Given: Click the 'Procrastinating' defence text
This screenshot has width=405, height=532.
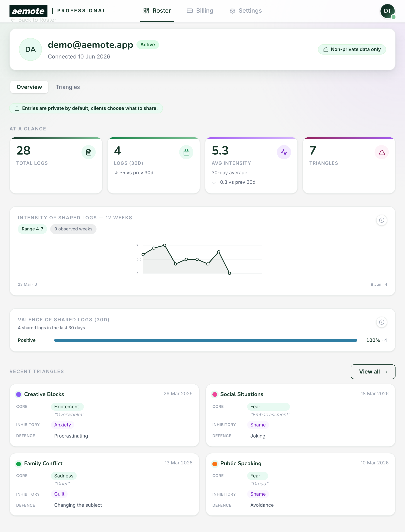Looking at the screenshot, I should coord(71,436).
